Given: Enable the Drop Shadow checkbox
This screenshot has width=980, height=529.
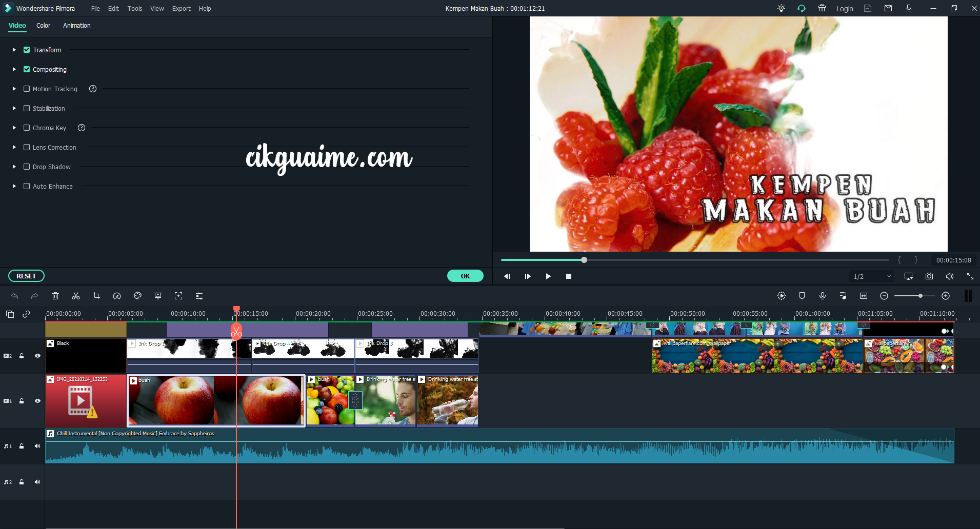Looking at the screenshot, I should tap(27, 167).
